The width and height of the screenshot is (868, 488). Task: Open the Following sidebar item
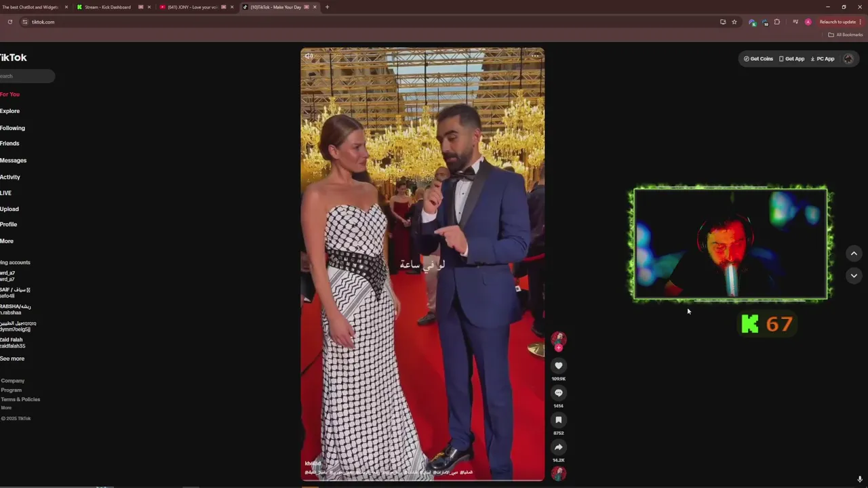[12, 128]
